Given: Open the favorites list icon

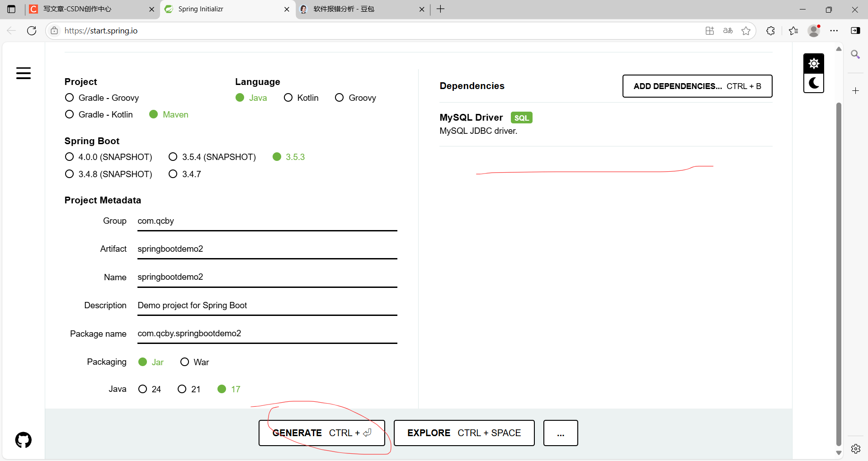Looking at the screenshot, I should tap(793, 31).
